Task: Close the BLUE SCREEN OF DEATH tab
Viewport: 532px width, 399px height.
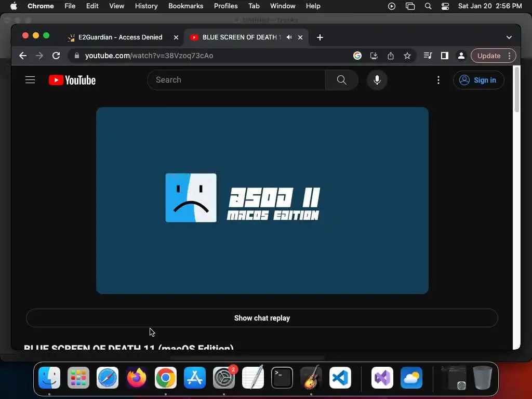Action: (300, 37)
